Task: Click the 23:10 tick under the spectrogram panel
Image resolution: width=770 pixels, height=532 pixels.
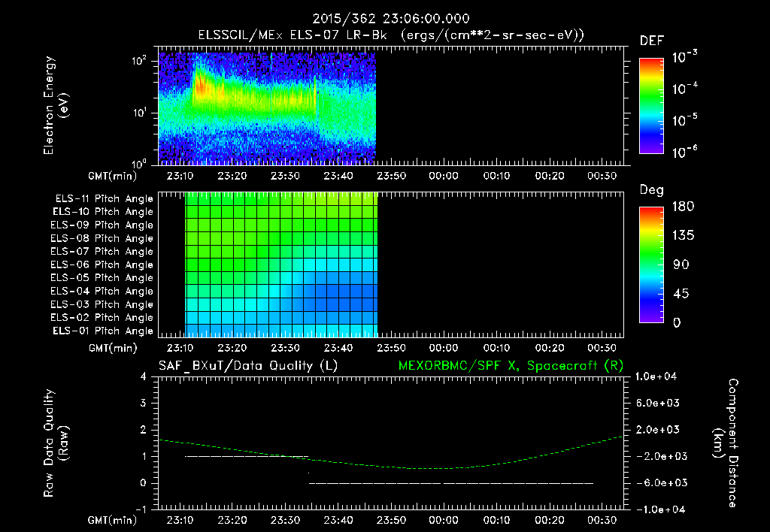Action: coord(179,176)
